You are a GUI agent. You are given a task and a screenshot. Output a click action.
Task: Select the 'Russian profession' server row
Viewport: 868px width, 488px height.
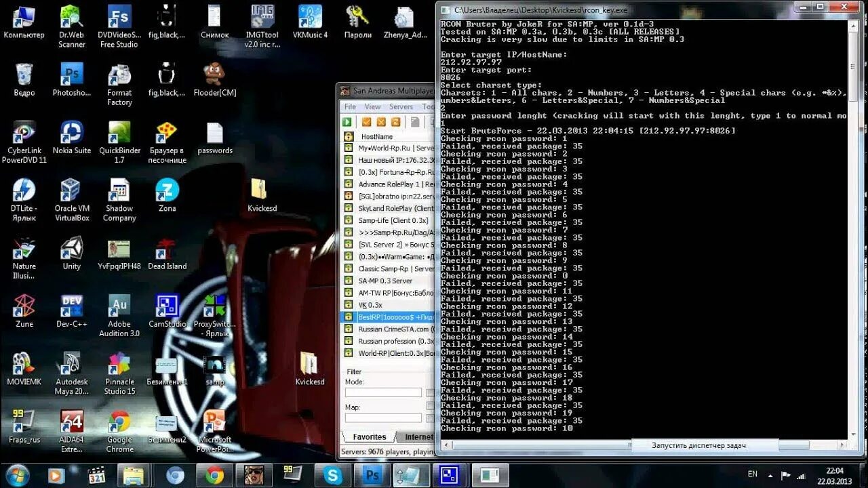(388, 341)
